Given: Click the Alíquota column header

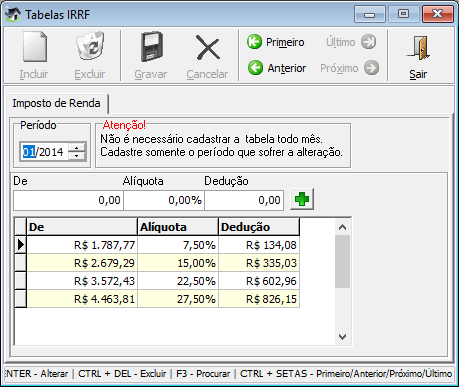Looking at the screenshot, I should 178,227.
